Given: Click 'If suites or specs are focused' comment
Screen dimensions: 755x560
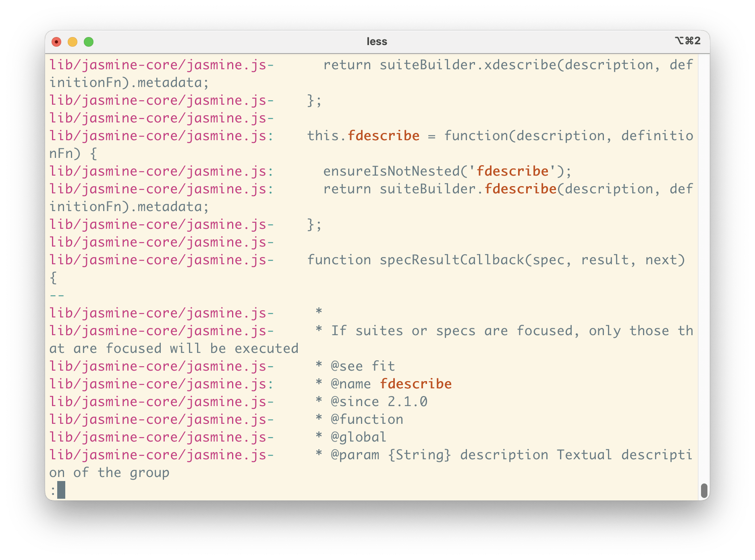Looking at the screenshot, I should click(452, 331).
